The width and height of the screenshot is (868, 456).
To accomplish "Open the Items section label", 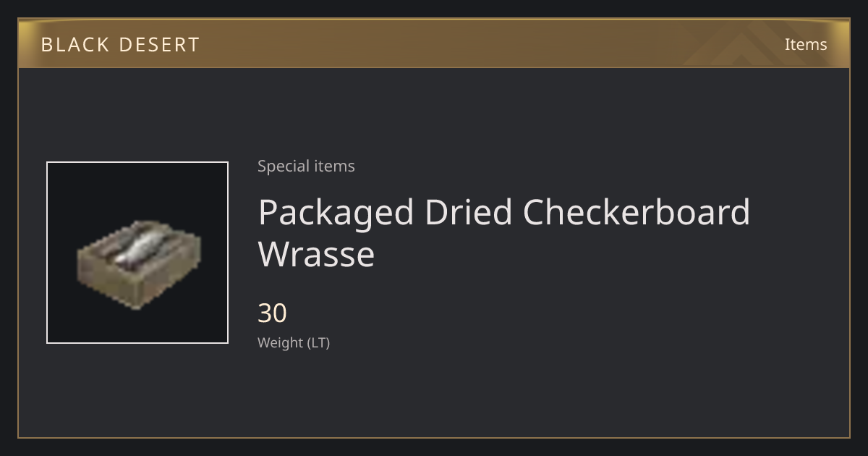I will pos(806,44).
